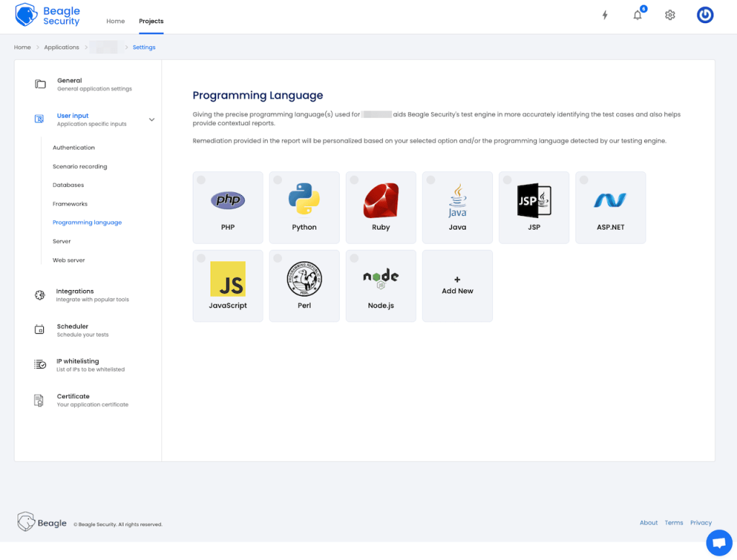The width and height of the screenshot is (737, 560).
Task: Click the IP whitelisting list icon
Action: tap(40, 364)
